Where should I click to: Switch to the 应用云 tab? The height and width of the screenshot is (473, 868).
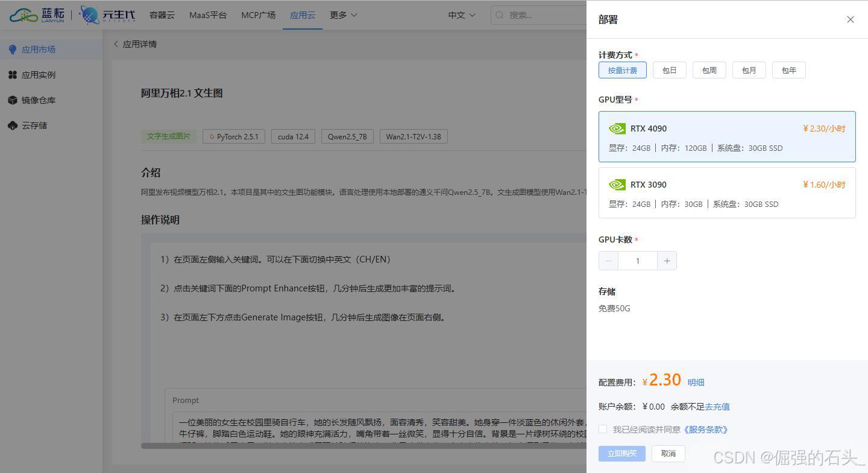pos(303,15)
